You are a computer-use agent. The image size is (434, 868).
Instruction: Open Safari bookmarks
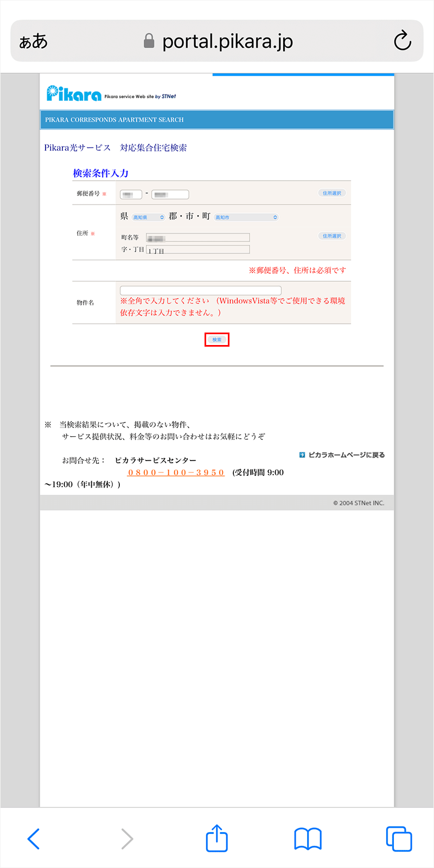[x=308, y=839]
